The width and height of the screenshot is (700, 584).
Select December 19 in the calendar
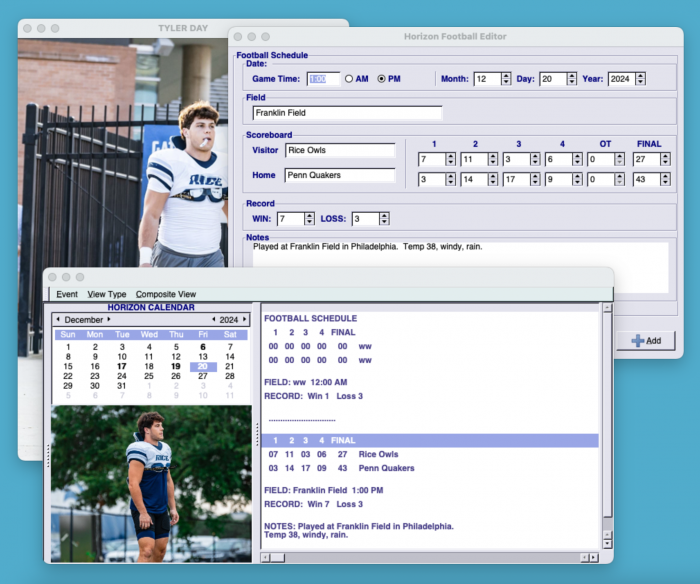pos(176,367)
